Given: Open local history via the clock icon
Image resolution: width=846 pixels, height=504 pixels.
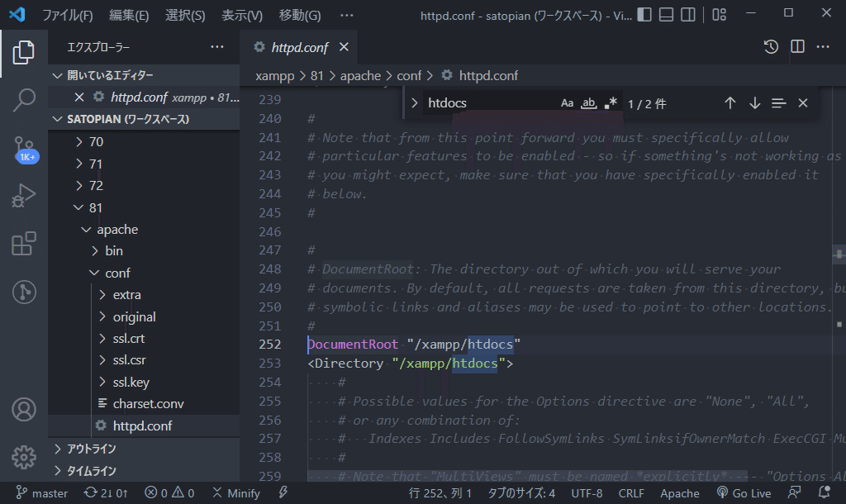Looking at the screenshot, I should click(771, 47).
